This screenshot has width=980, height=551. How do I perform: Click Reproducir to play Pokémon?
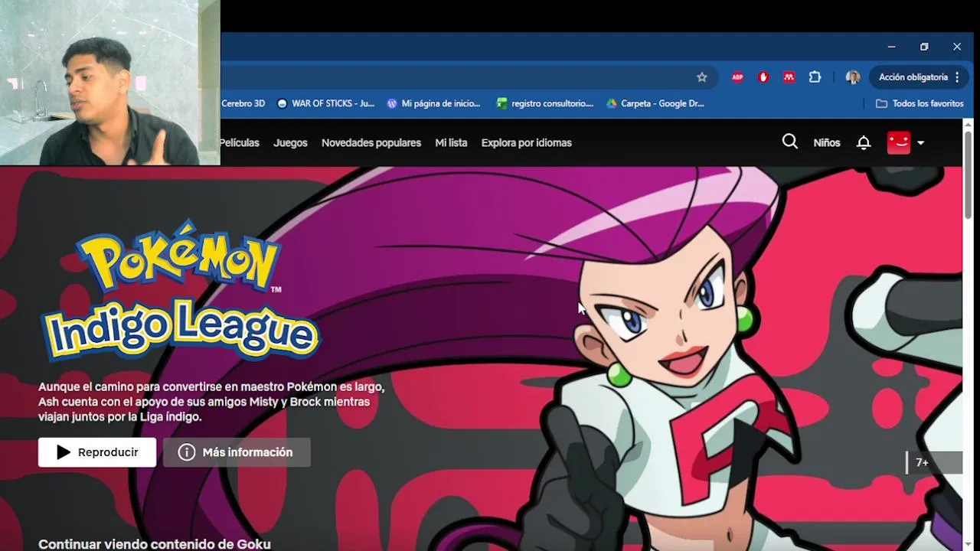click(x=97, y=452)
